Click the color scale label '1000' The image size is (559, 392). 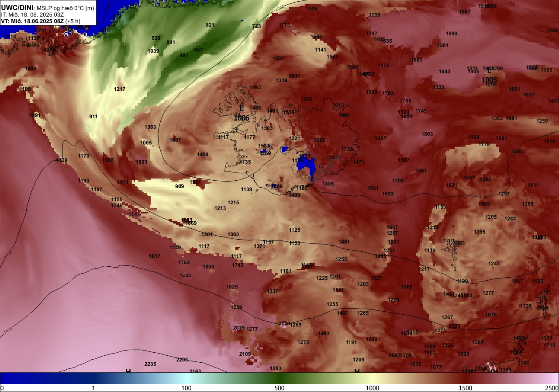pyautogui.click(x=373, y=388)
